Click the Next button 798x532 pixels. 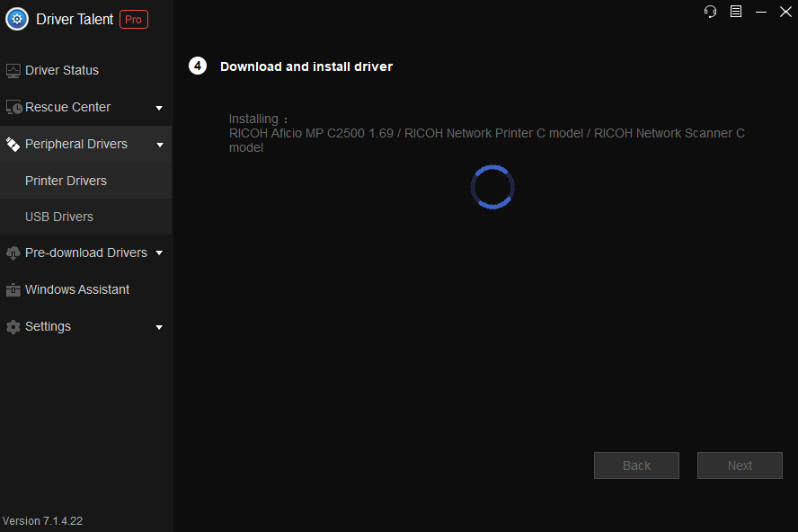[740, 465]
